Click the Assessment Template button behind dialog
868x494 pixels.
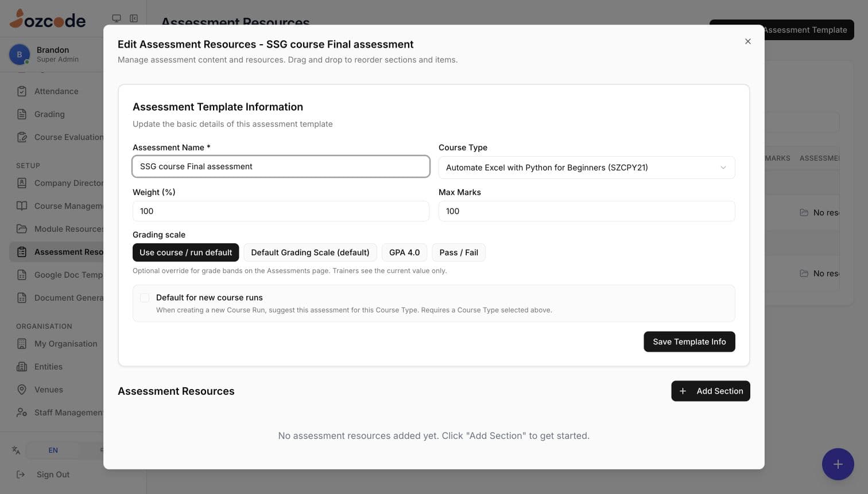coord(808,30)
